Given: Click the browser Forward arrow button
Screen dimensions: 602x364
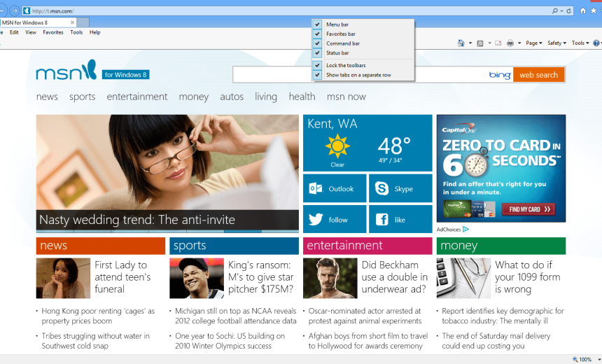Looking at the screenshot, I should tap(15, 10).
